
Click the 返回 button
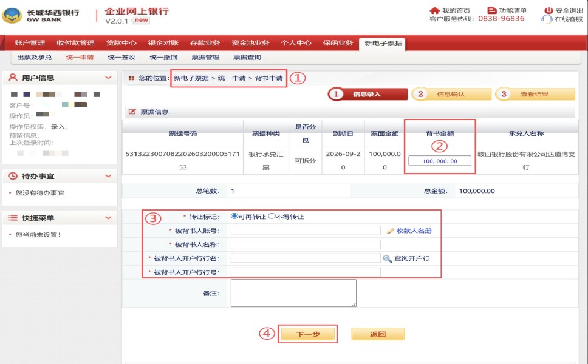377,334
